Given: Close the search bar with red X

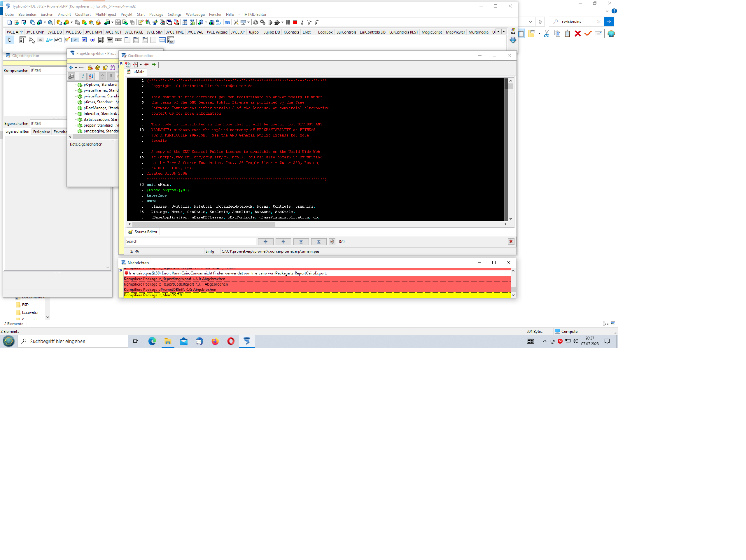Looking at the screenshot, I should click(511, 242).
